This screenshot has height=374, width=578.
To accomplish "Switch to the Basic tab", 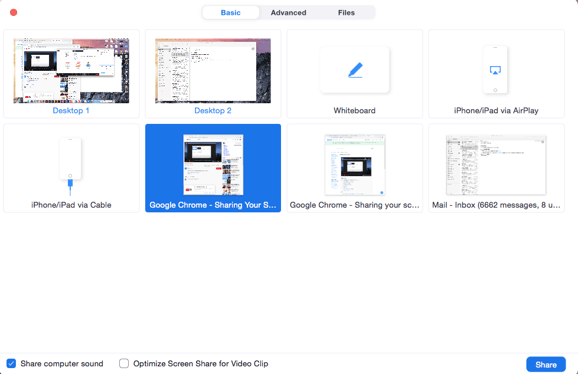I will [x=231, y=13].
